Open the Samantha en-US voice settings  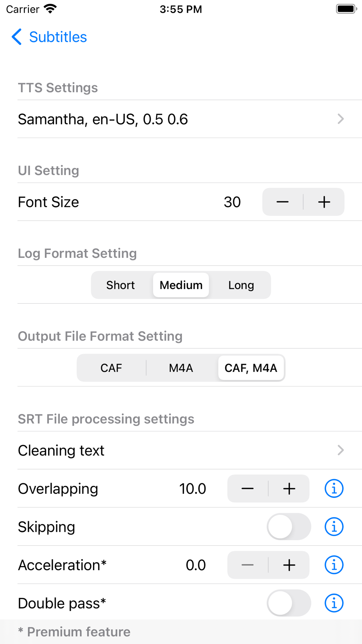(181, 119)
